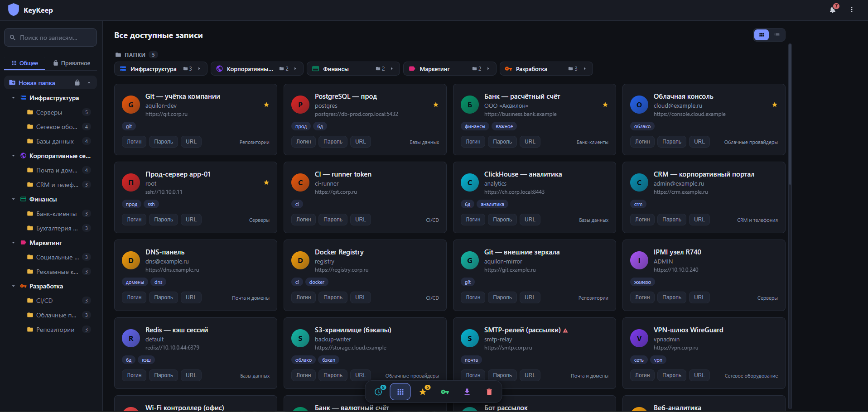Collapse Финансы tree node in sidebar
This screenshot has width=868, height=412.
13,199
